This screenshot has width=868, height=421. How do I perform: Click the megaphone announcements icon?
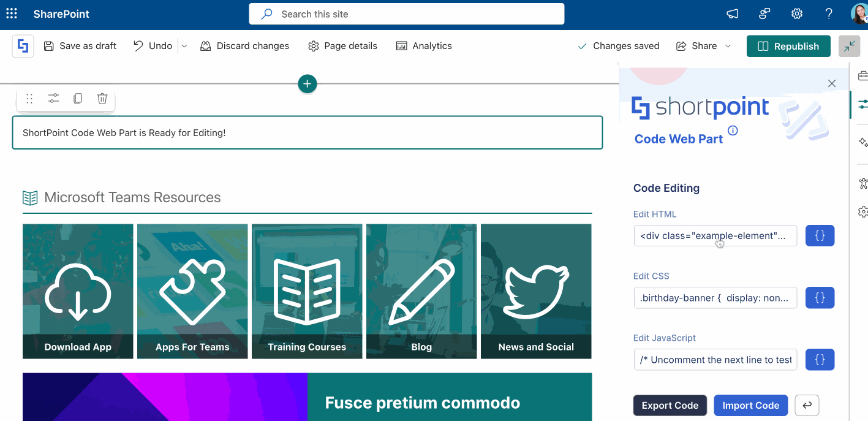pyautogui.click(x=732, y=14)
